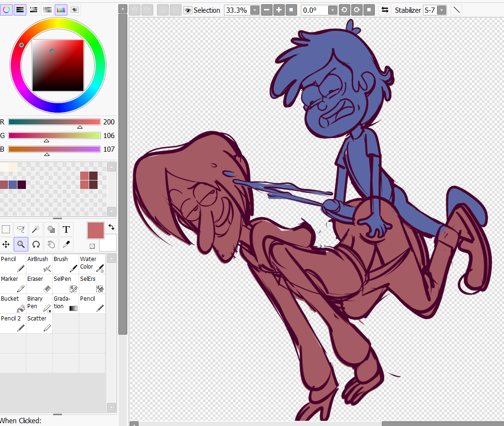Viewport: 504px width, 426px height.
Task: Open the rotation angle dropdown
Action: [x=332, y=10]
